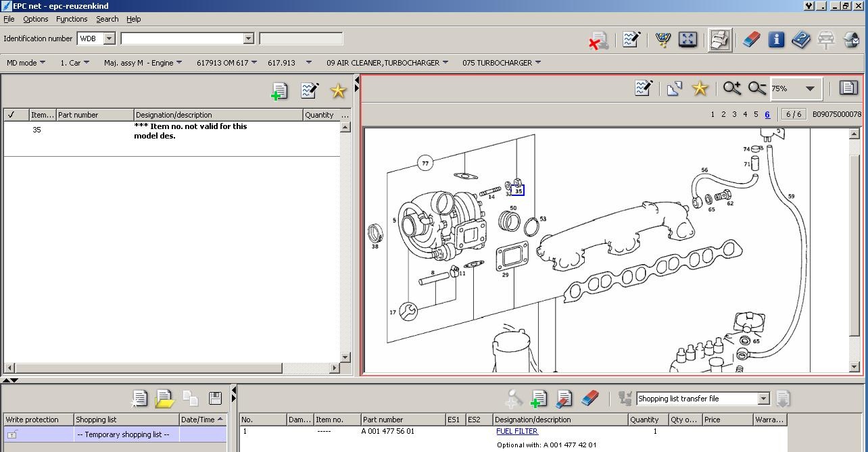Toggle write protection lock on temporary shopping list

(12, 434)
